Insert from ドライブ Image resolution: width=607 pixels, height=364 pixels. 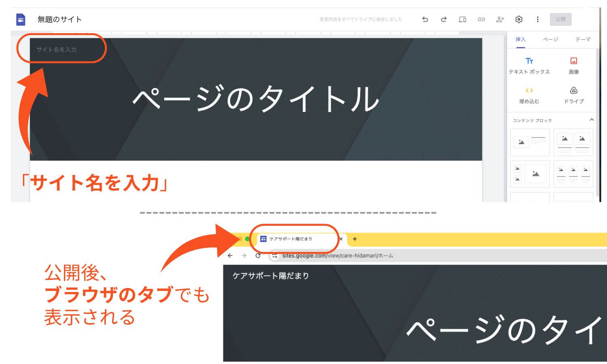[x=573, y=95]
